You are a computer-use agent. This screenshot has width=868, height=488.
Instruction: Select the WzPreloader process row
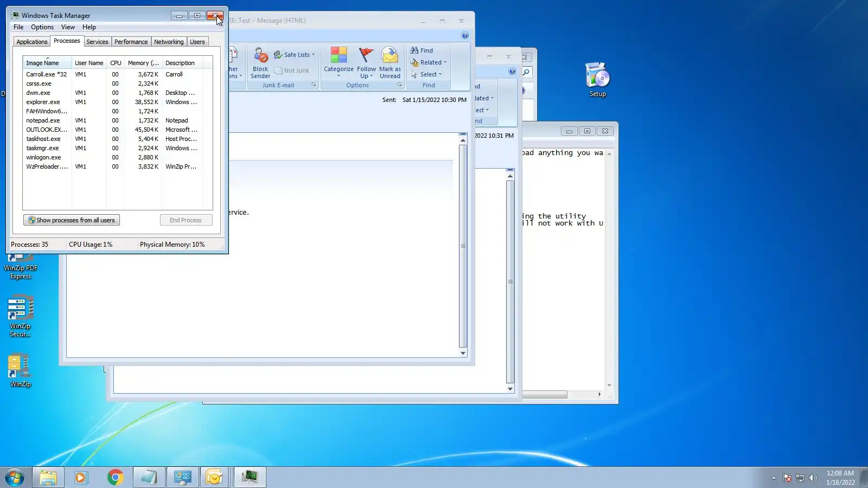coord(117,166)
